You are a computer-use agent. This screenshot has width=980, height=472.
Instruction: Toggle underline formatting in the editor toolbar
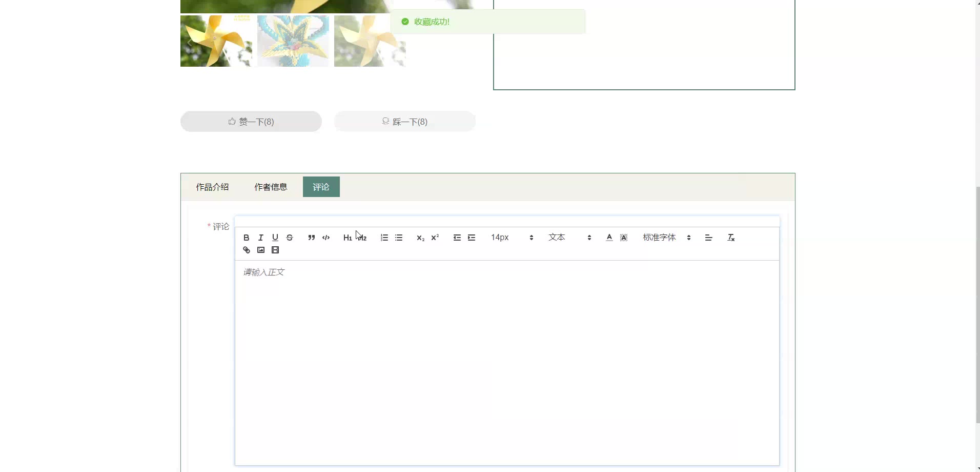click(275, 238)
